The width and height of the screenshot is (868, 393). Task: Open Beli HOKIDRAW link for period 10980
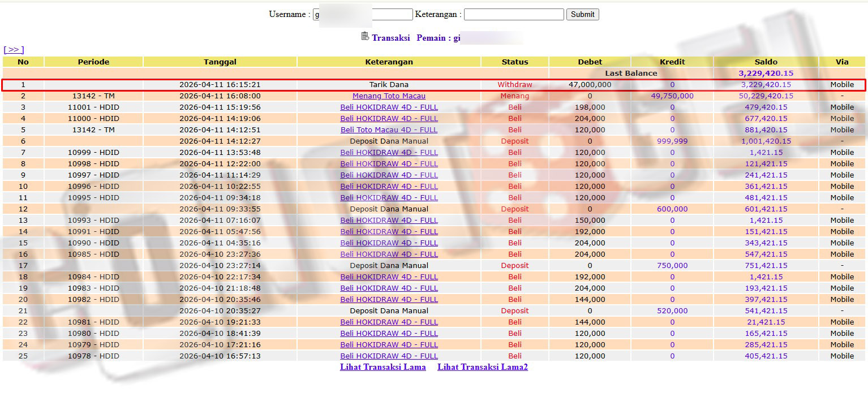[x=389, y=334]
